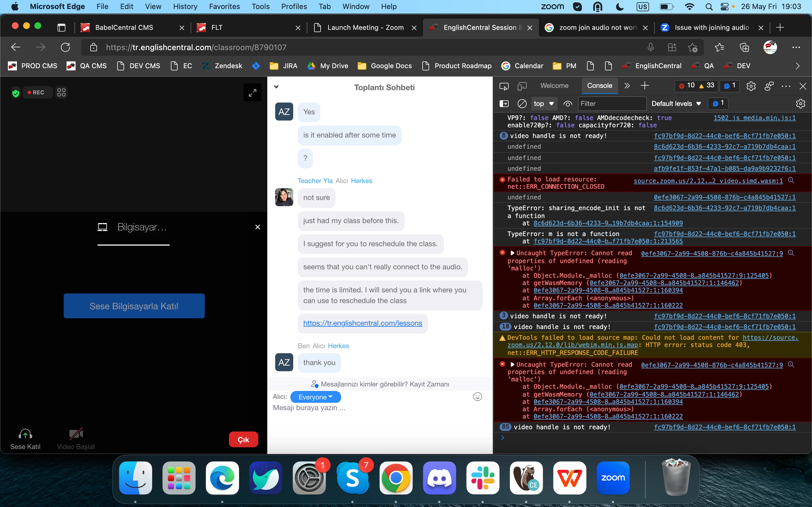
Task: Toggle Video Başlat camera button
Action: tap(76, 434)
